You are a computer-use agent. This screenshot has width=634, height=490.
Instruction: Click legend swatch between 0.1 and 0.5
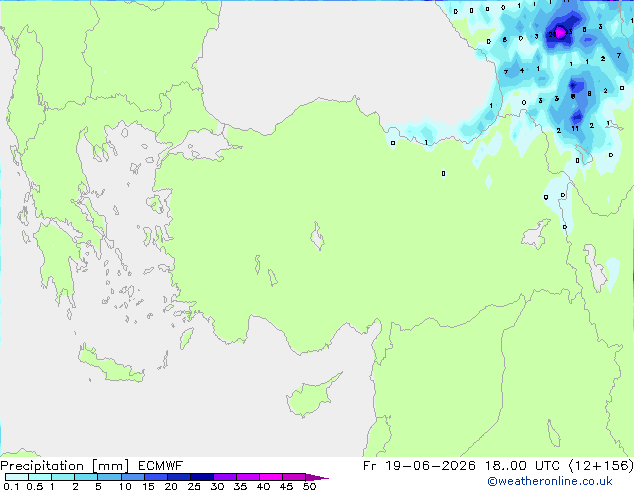pos(17,477)
